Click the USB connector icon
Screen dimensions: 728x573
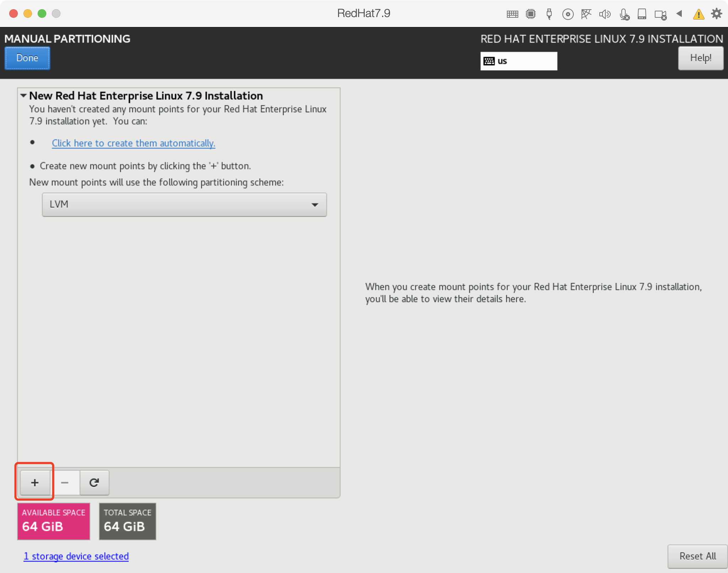click(549, 14)
